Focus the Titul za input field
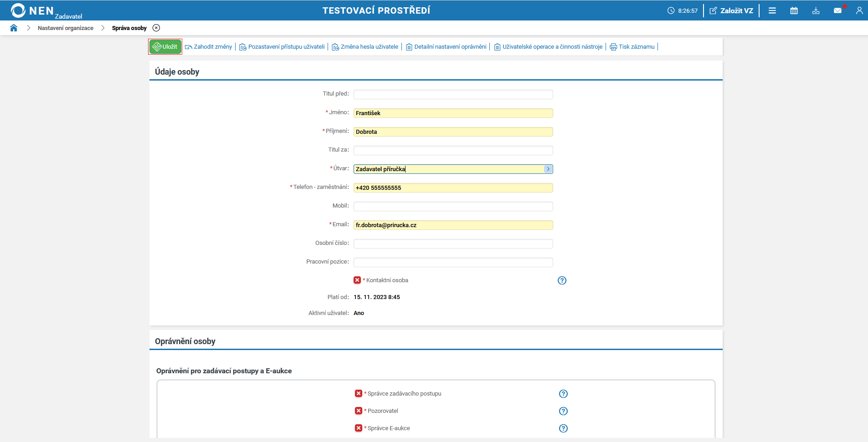Viewport: 868px width, 442px height. click(453, 150)
